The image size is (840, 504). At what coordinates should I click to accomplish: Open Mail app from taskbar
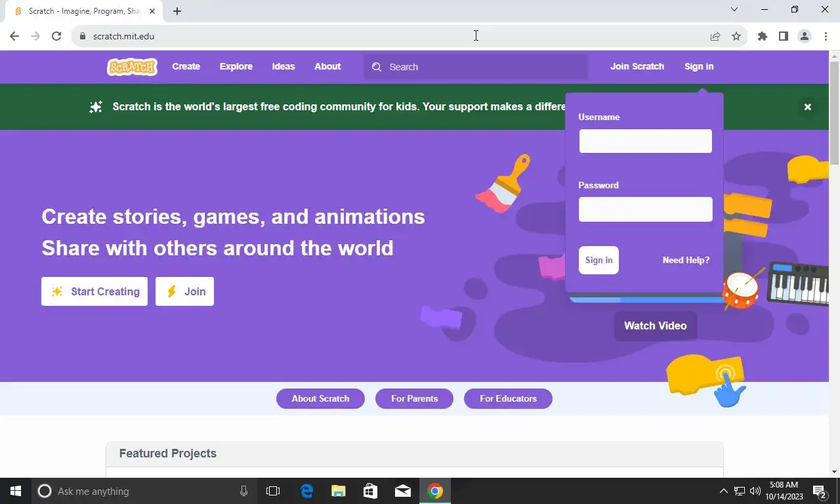[x=403, y=491]
